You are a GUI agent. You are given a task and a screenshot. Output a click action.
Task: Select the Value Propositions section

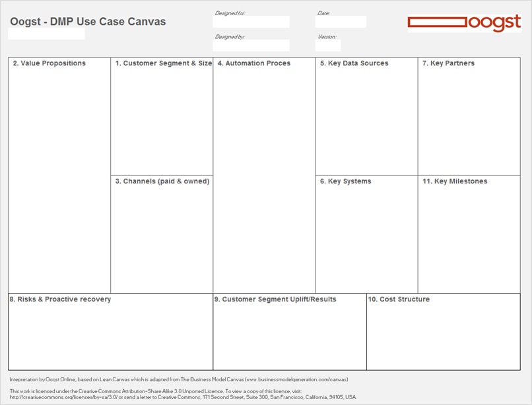pos(59,178)
